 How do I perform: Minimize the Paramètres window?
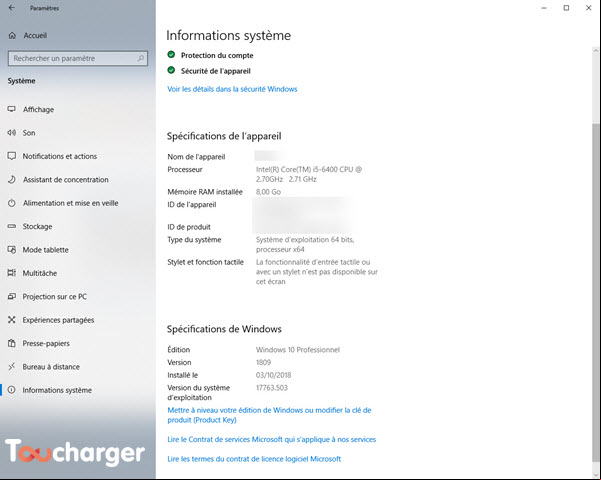click(544, 8)
